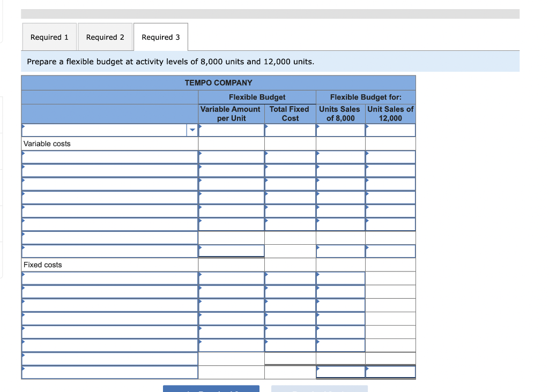Select the Required 3 tab

pos(160,36)
